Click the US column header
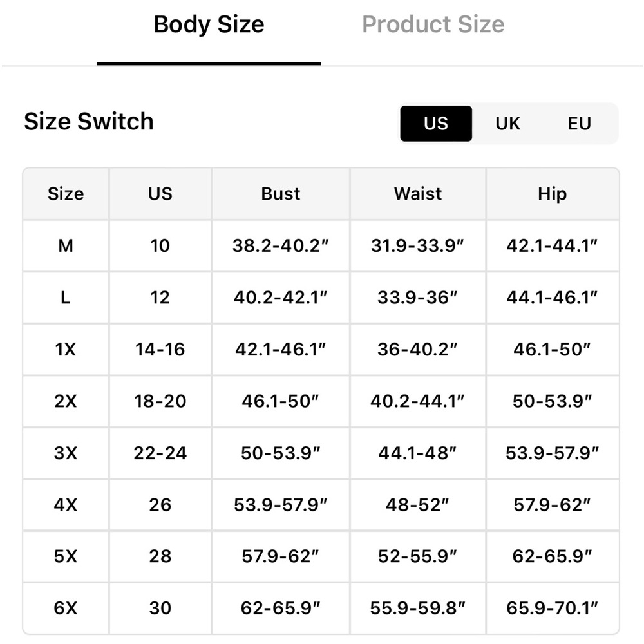Screen dimensions: 644x644 tap(160, 193)
